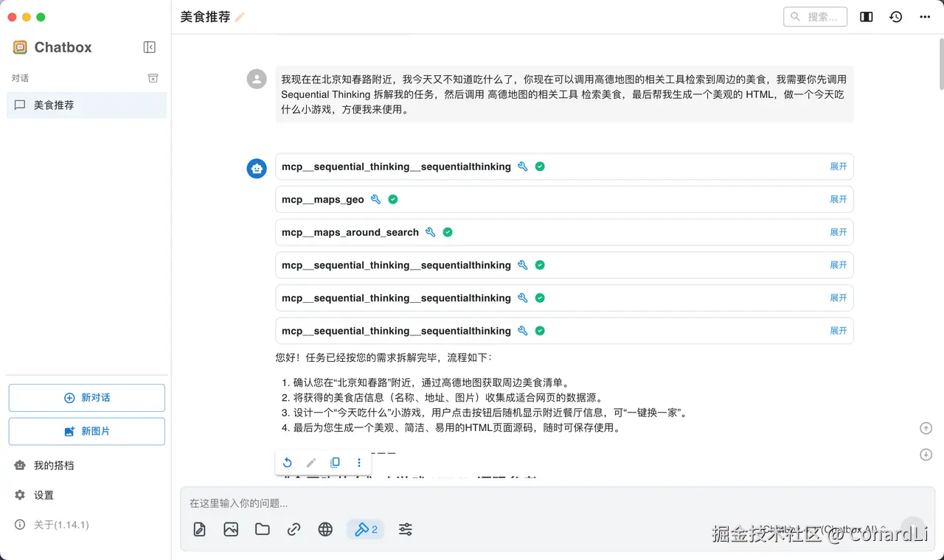This screenshot has height=560, width=944.
Task: Edit the message with the pencil icon
Action: tap(311, 463)
